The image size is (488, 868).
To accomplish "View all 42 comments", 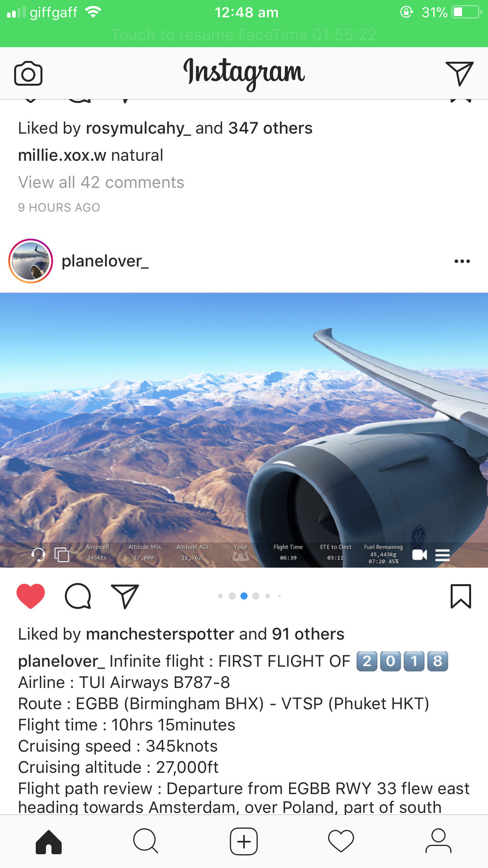I will tap(101, 182).
